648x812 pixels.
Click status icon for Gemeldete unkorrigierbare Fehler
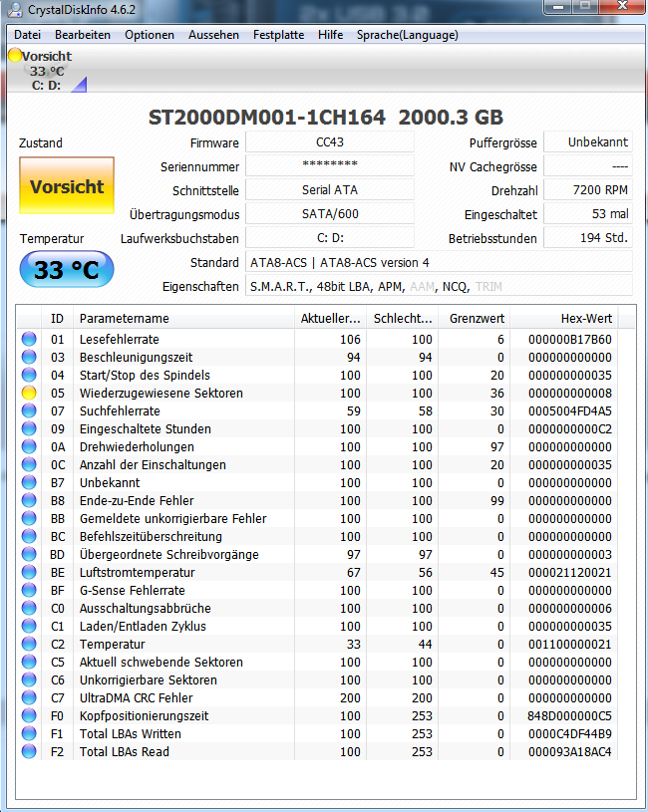[x=29, y=518]
